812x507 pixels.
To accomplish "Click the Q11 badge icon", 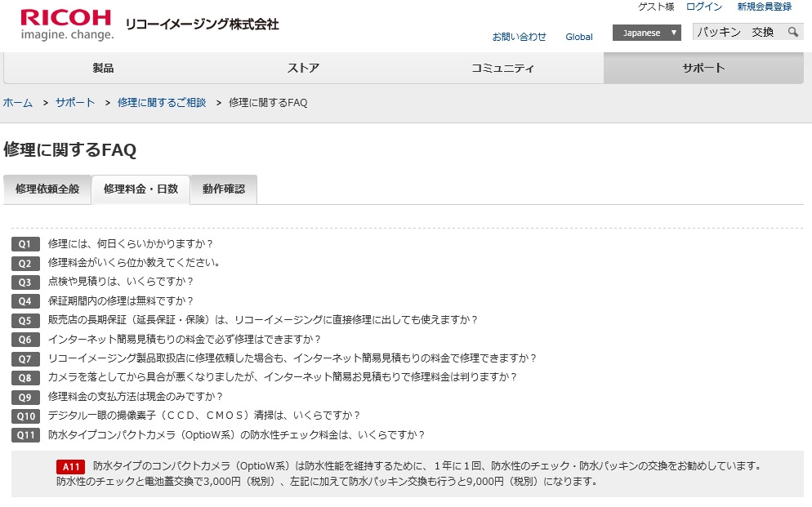I will [25, 436].
